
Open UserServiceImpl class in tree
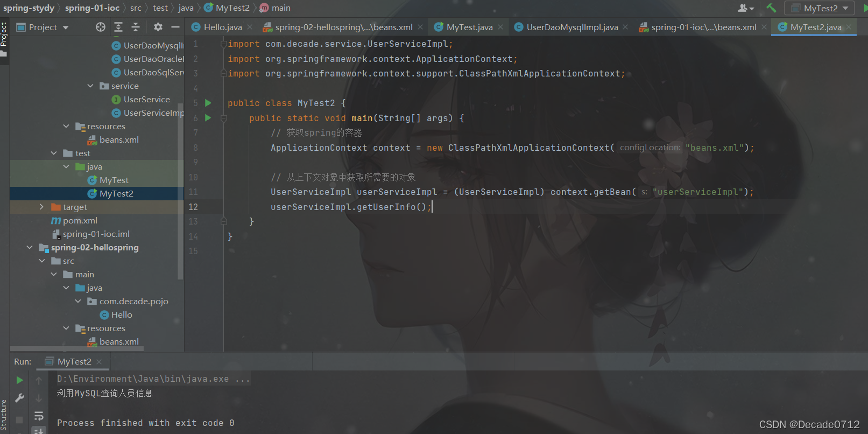pos(148,113)
